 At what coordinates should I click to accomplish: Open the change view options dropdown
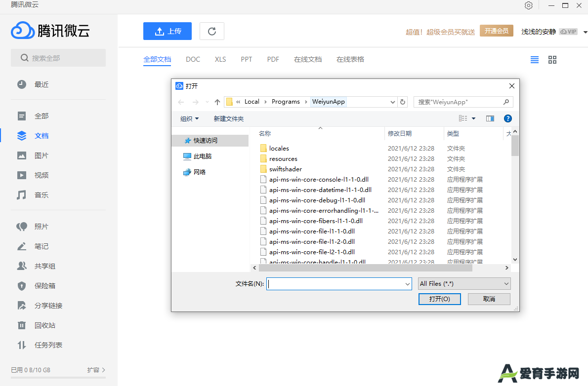tap(474, 118)
